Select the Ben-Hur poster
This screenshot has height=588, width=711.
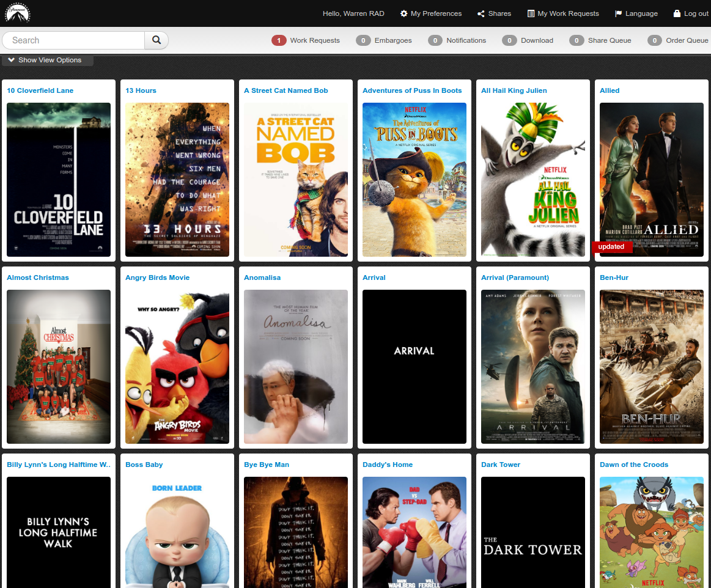pyautogui.click(x=652, y=367)
